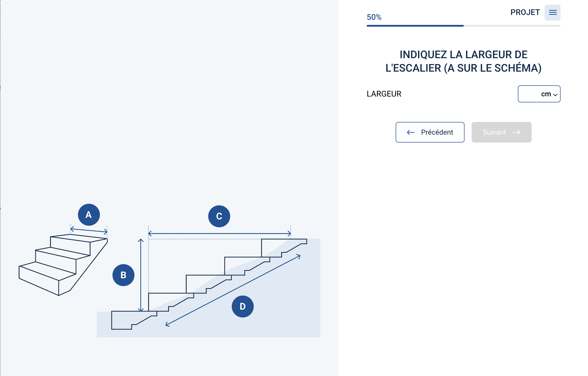Click the chevron beside cm unit

click(555, 95)
